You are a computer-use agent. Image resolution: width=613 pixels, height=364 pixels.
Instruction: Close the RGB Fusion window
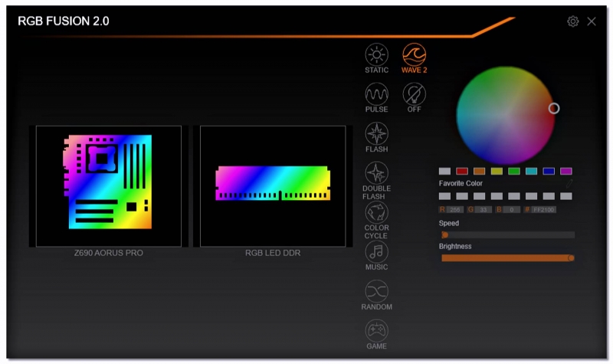(x=592, y=21)
